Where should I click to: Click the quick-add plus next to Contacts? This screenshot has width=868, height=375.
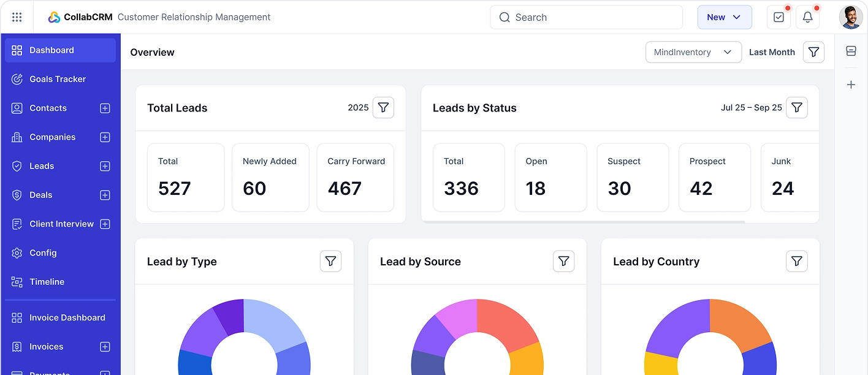click(x=105, y=108)
